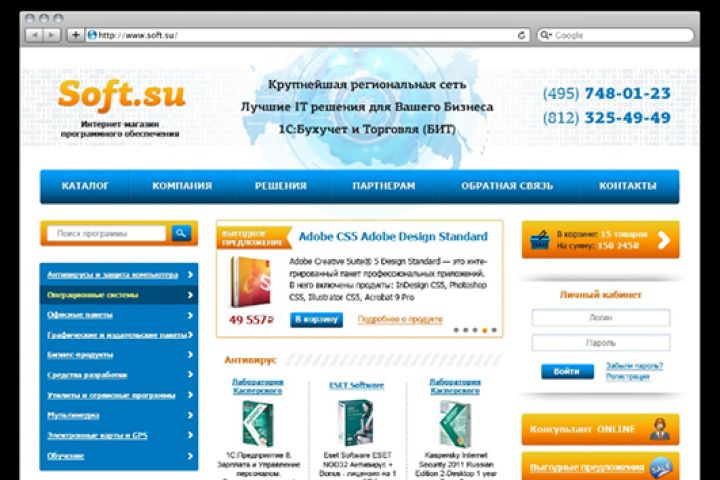Open the ОБРАТНАЯ СВЯЗЬ menu

pyautogui.click(x=507, y=186)
